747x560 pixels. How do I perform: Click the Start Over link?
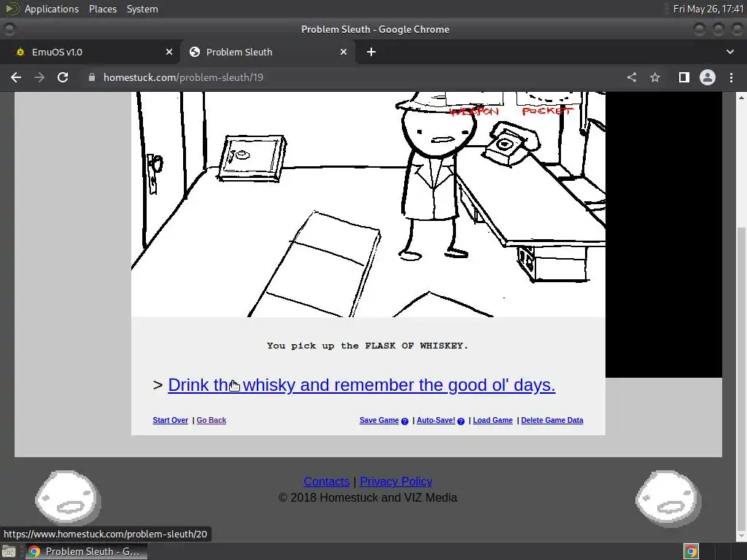coord(170,420)
